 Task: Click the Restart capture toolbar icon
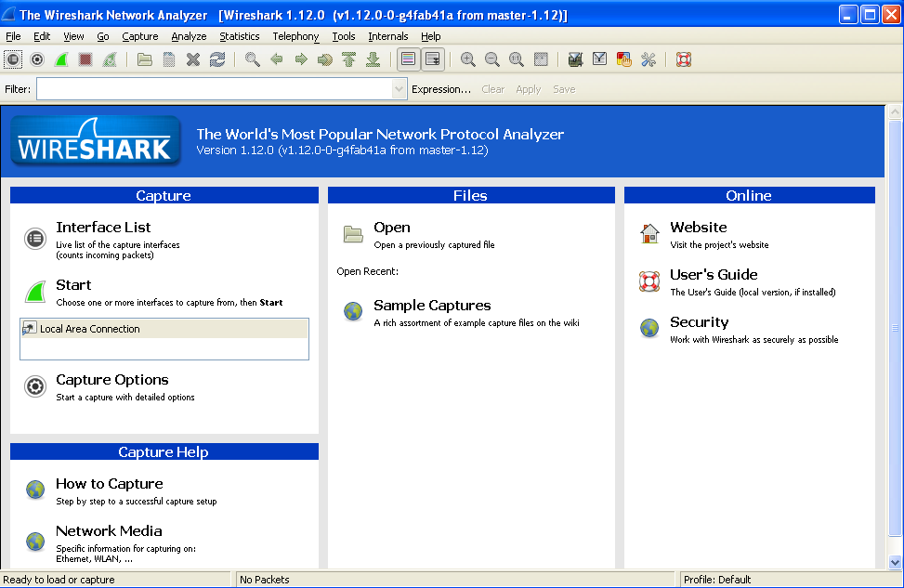[x=110, y=59]
